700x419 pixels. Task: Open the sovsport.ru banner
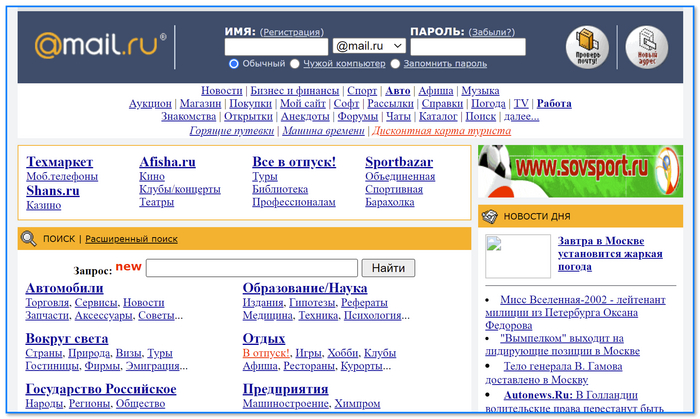pyautogui.click(x=580, y=171)
